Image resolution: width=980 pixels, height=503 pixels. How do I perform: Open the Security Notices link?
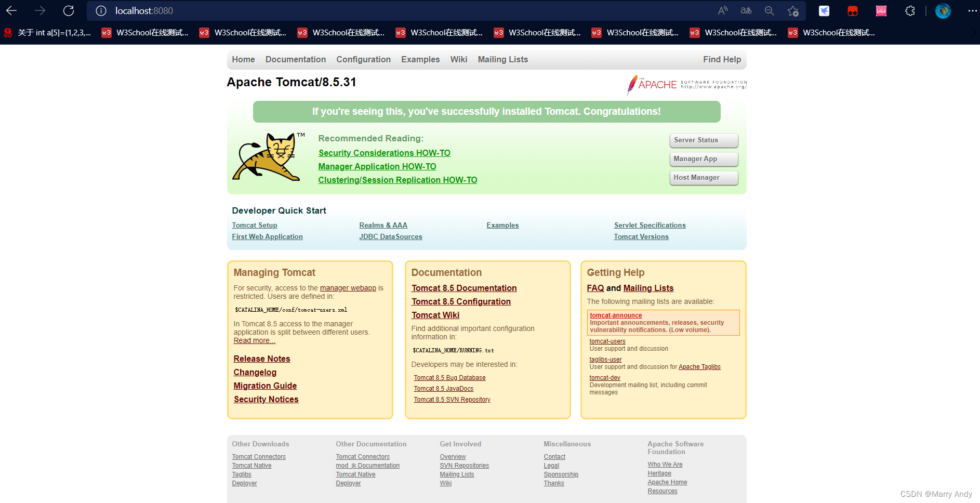click(x=266, y=400)
